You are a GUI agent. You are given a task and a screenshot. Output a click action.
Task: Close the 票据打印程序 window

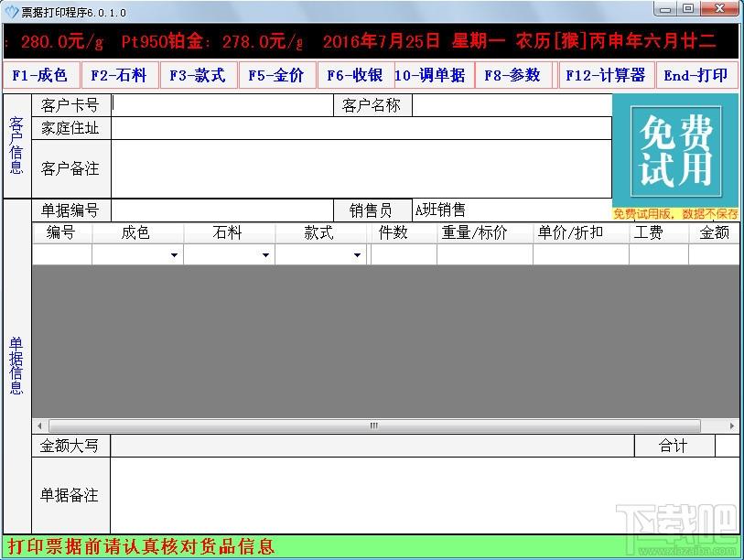pos(719,8)
